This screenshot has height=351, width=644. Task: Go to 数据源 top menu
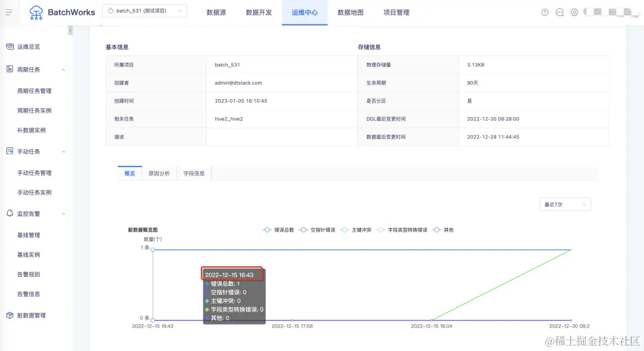tap(216, 13)
